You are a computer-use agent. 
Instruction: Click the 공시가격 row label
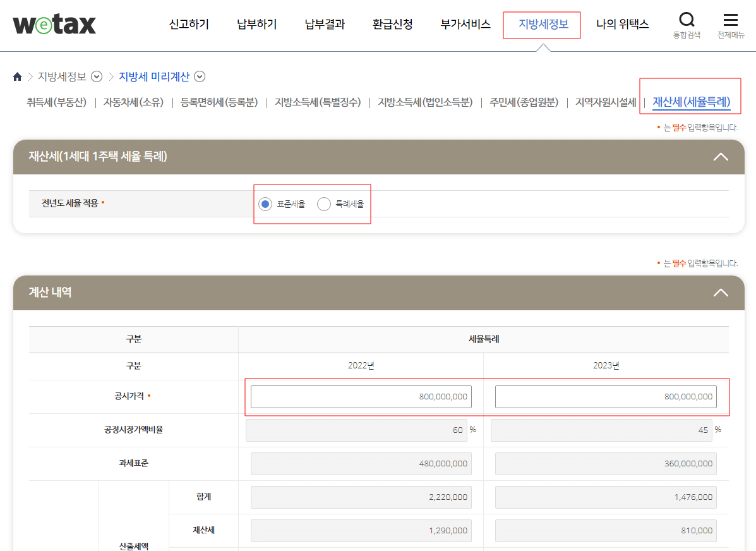coord(129,396)
